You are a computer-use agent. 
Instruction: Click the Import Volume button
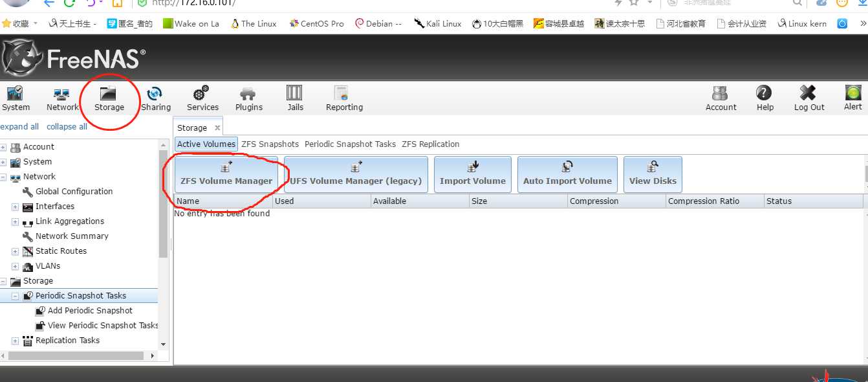tap(473, 174)
